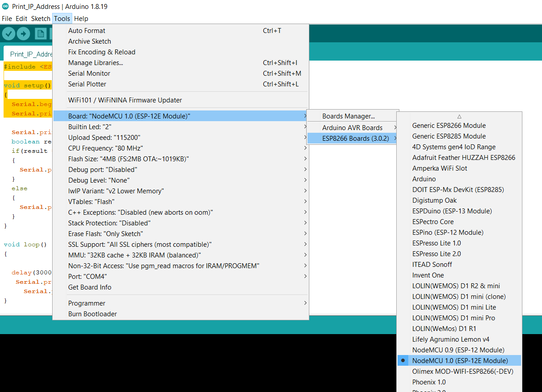Screen dimensions: 542x392
Task: Expand ESP8266 Boards (3.0.2) submenu
Action: pyautogui.click(x=352, y=139)
